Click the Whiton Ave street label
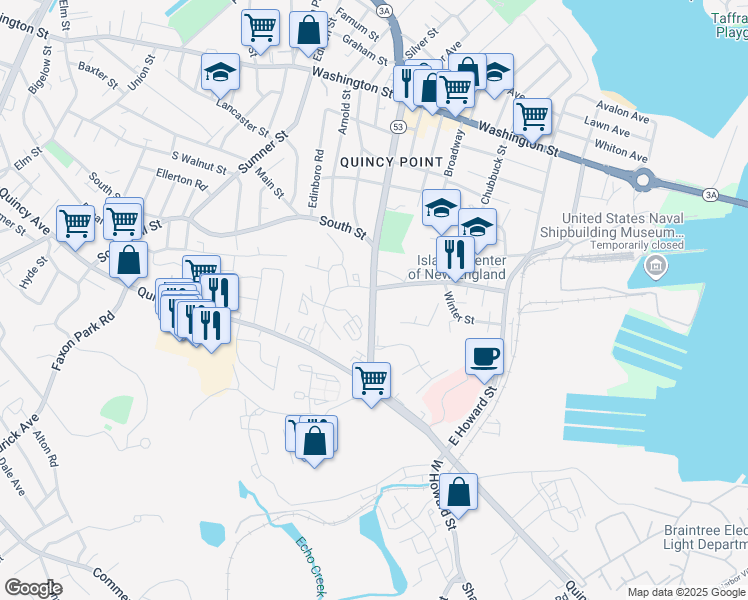This screenshot has height=600, width=748. tap(621, 151)
